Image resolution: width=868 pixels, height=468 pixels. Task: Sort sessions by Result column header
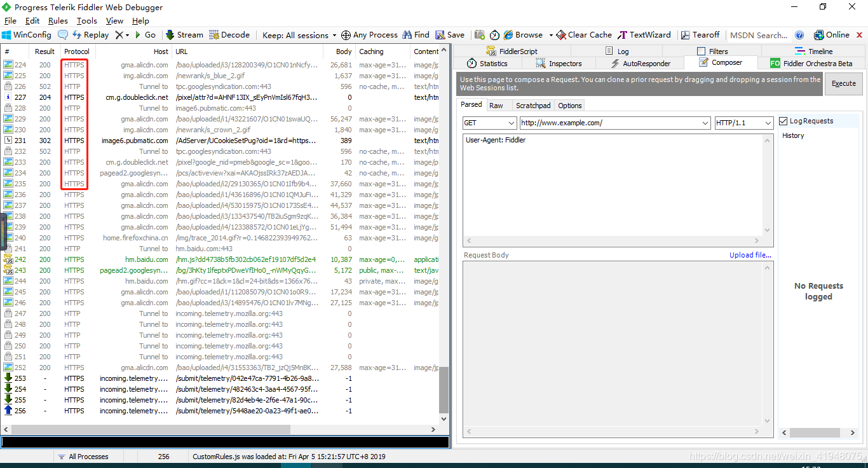coord(44,52)
